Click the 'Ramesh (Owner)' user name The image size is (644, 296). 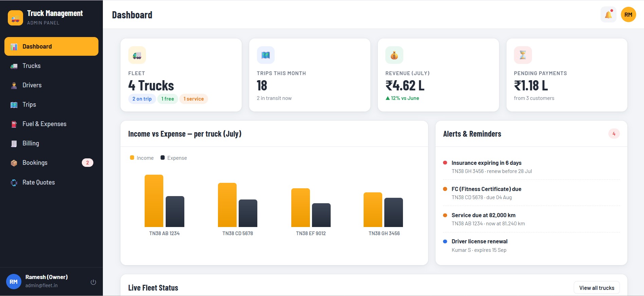(x=47, y=277)
